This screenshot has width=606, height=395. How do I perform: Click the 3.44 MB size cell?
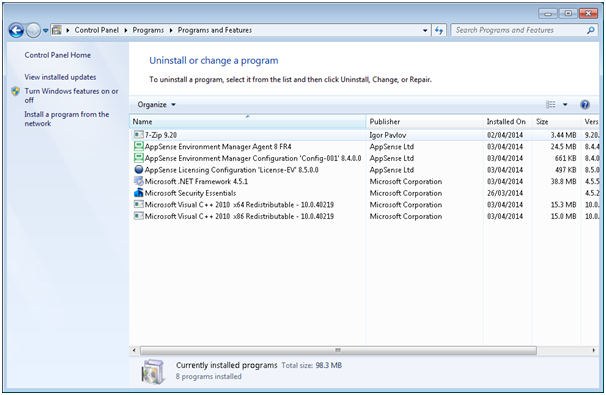563,135
